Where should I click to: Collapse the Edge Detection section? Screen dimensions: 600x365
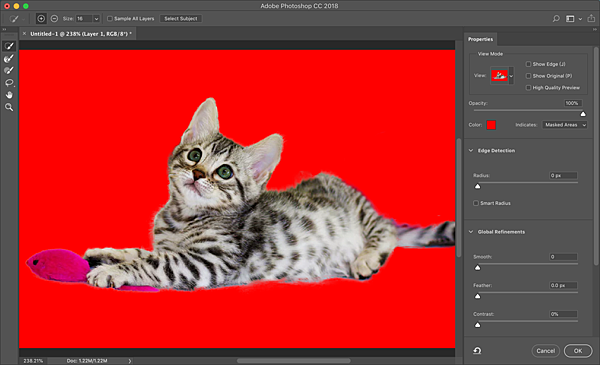pyautogui.click(x=471, y=150)
